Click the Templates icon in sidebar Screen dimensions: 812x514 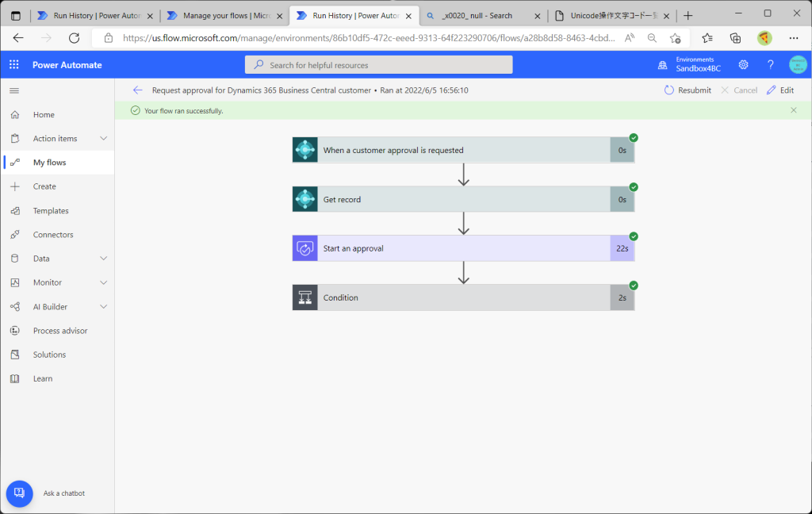15,211
